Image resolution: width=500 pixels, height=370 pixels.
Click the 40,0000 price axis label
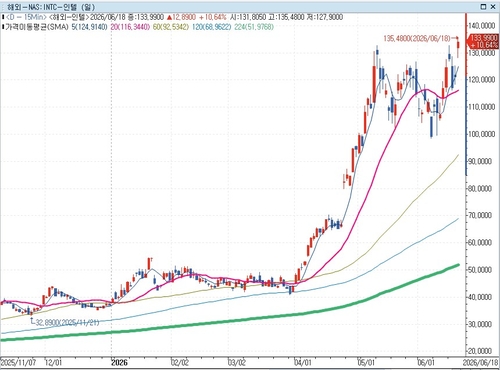480,297
